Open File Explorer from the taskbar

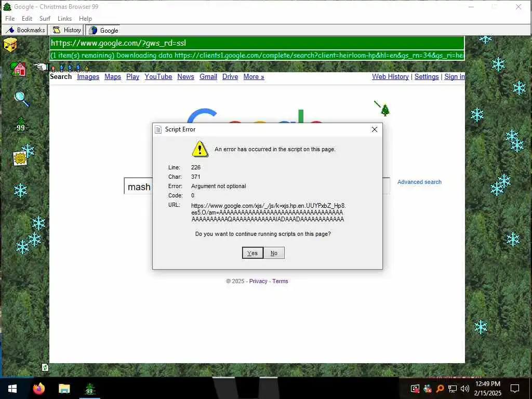point(64,389)
